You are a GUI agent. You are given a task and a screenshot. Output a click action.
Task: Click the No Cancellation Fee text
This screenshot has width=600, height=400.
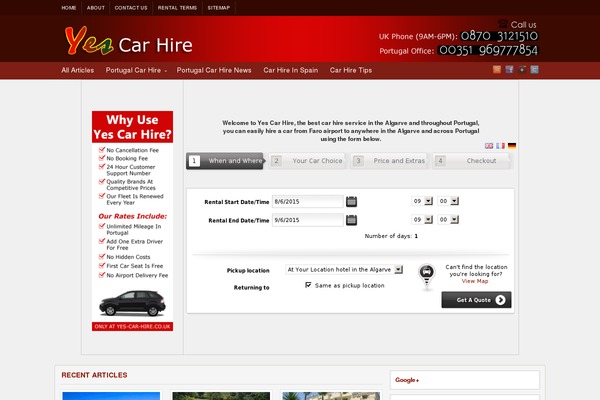point(132,150)
